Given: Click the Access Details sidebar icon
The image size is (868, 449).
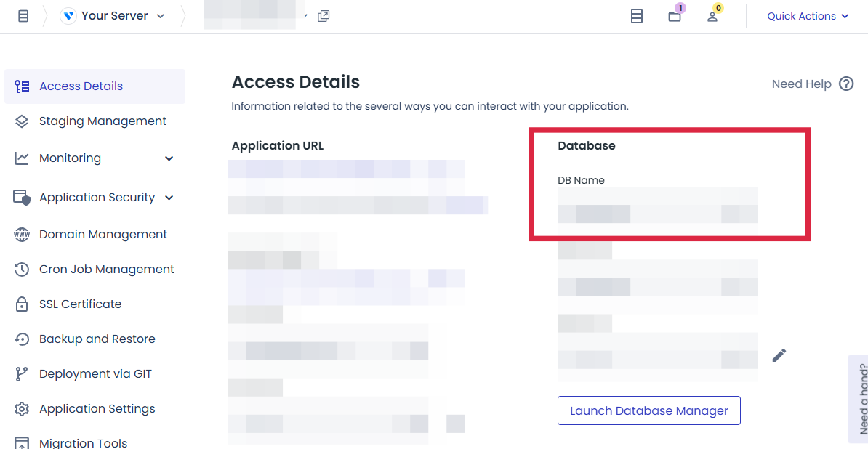Looking at the screenshot, I should [22, 86].
